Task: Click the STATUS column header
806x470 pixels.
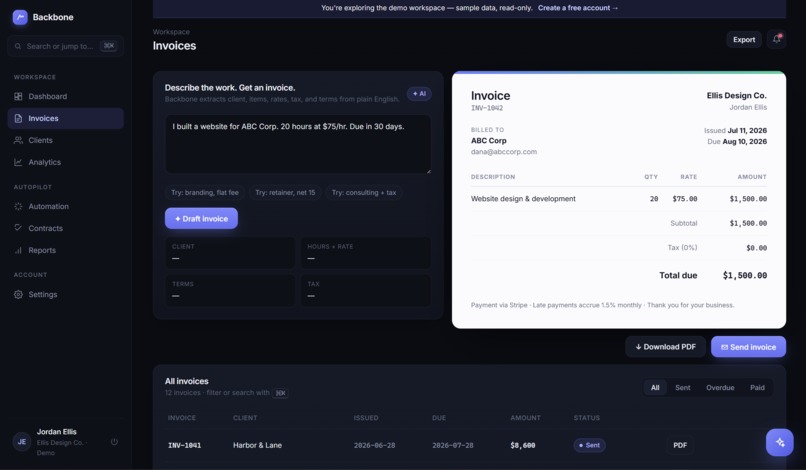Action: click(587, 418)
